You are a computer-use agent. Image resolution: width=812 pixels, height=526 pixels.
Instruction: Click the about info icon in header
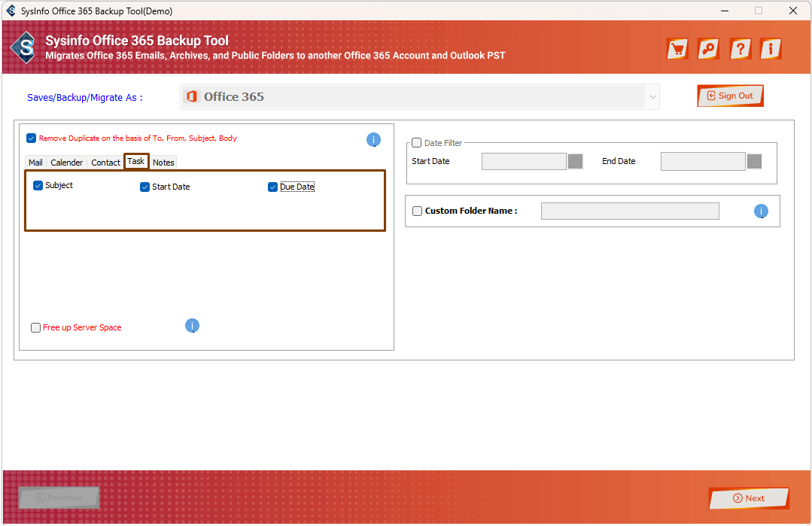pyautogui.click(x=771, y=49)
